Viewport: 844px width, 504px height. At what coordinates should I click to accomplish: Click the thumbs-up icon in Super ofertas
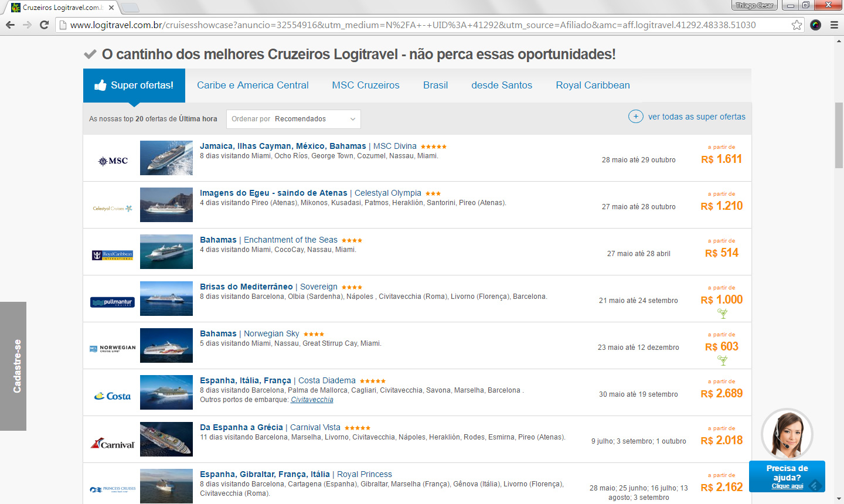(x=100, y=85)
